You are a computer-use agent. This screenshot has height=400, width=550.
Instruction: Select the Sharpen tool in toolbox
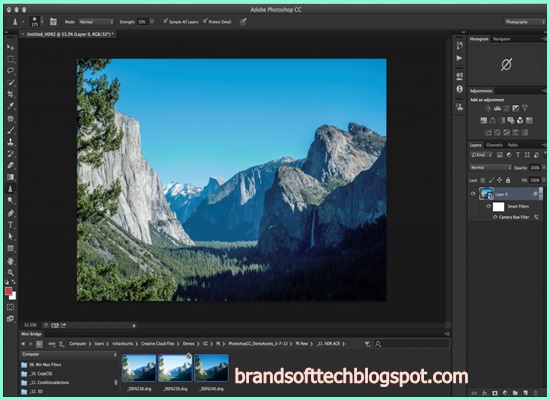(11, 189)
